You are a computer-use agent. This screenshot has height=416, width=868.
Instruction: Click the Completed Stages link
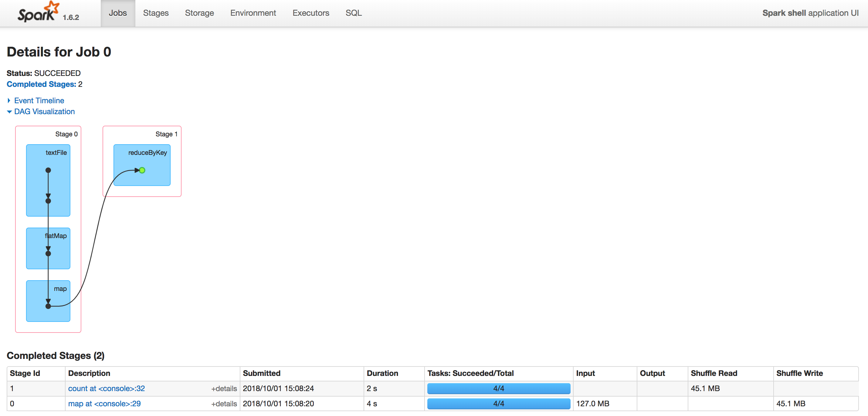point(42,84)
